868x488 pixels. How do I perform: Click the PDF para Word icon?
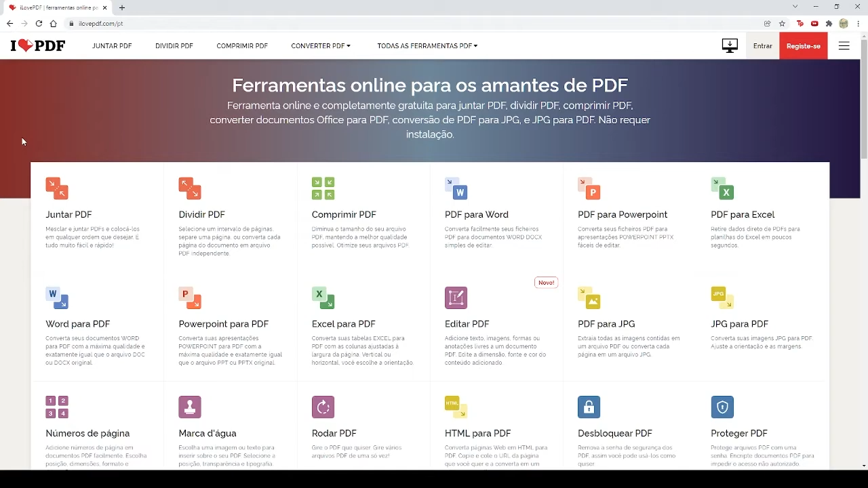coord(456,188)
